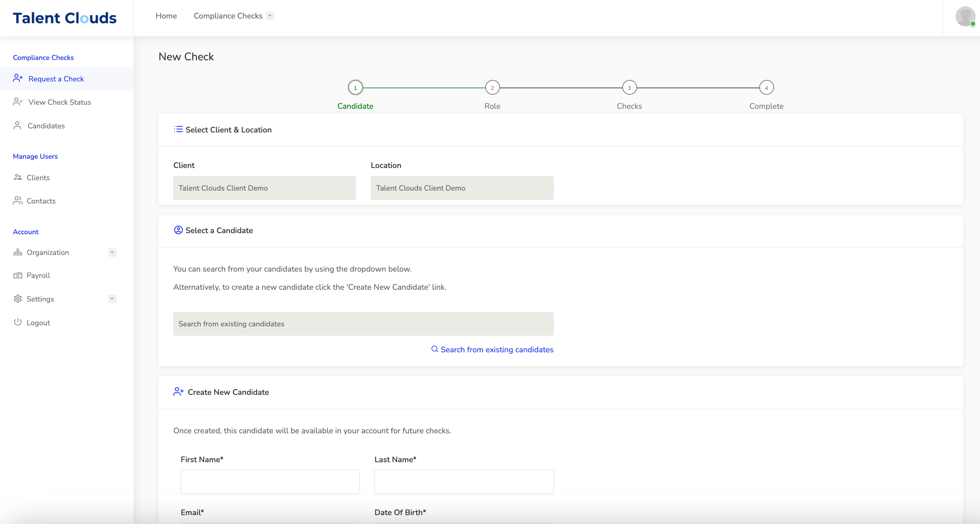Click the Checks step label
Image resolution: width=980 pixels, height=524 pixels.
point(629,106)
